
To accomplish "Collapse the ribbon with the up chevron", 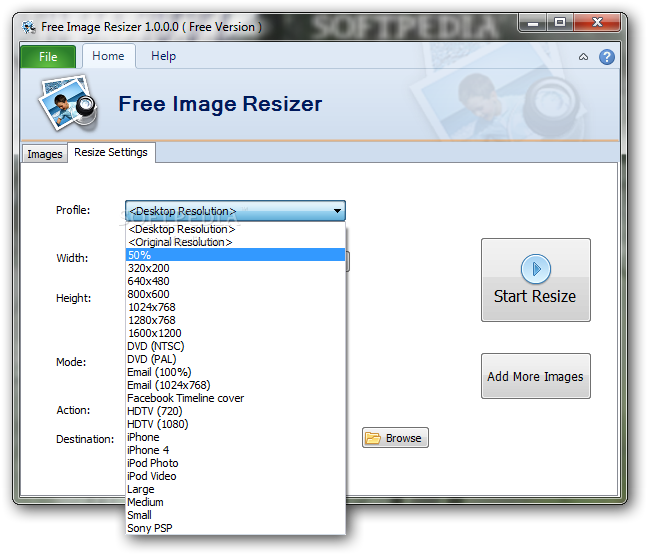I will [583, 57].
